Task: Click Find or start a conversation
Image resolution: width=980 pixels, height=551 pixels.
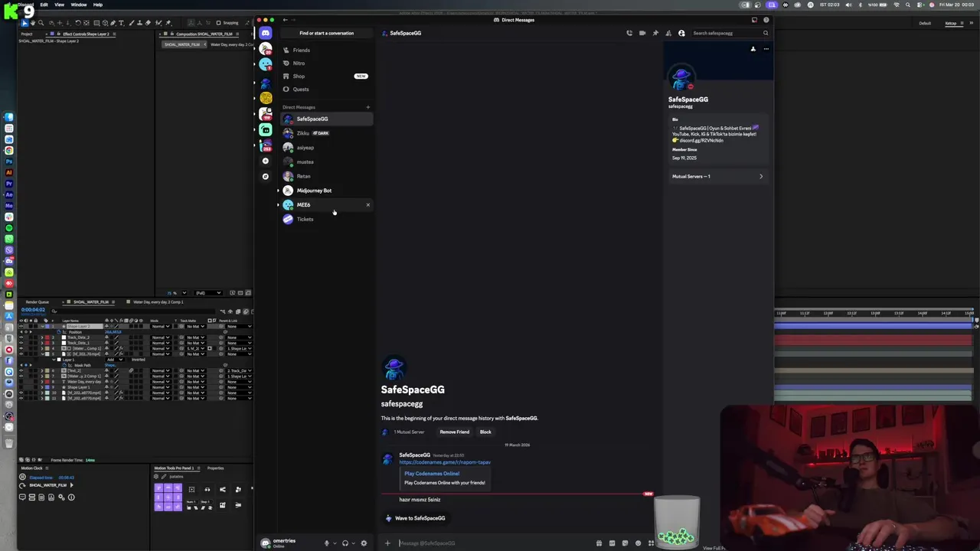Action: click(x=327, y=33)
